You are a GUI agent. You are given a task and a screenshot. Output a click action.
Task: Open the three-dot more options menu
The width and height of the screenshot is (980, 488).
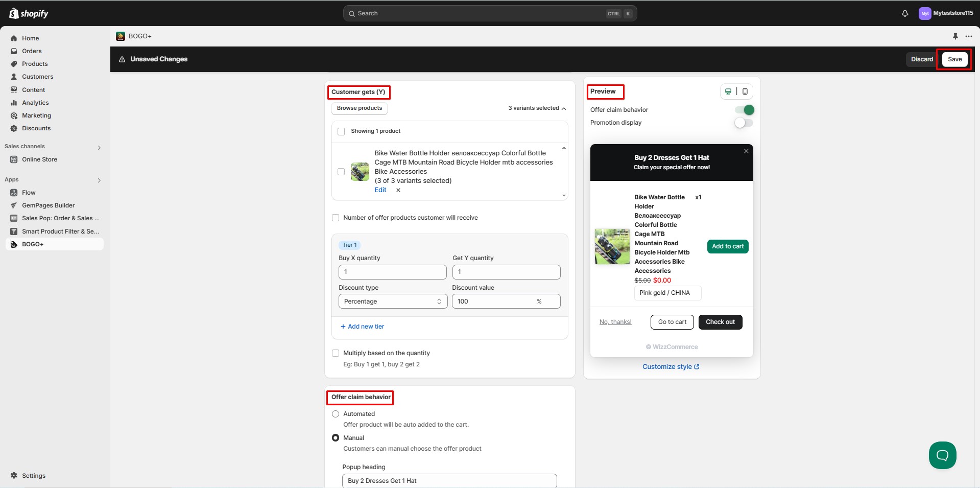(968, 36)
